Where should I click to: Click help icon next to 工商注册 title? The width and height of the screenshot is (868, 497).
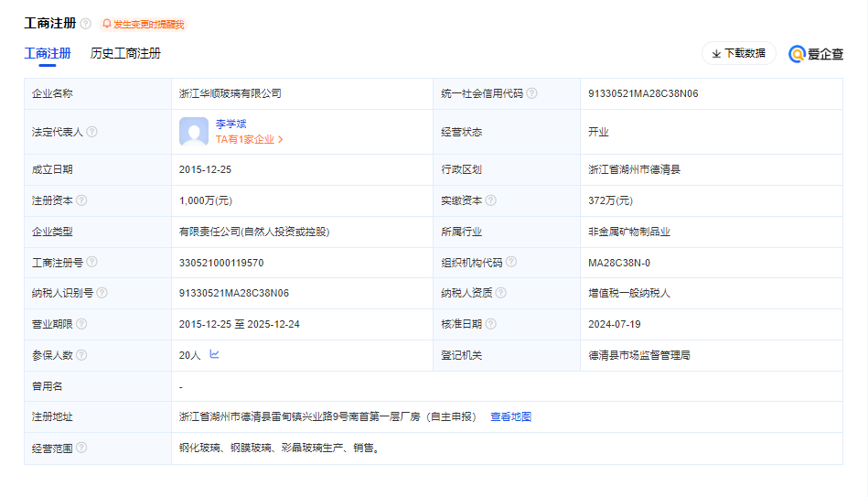pos(86,24)
